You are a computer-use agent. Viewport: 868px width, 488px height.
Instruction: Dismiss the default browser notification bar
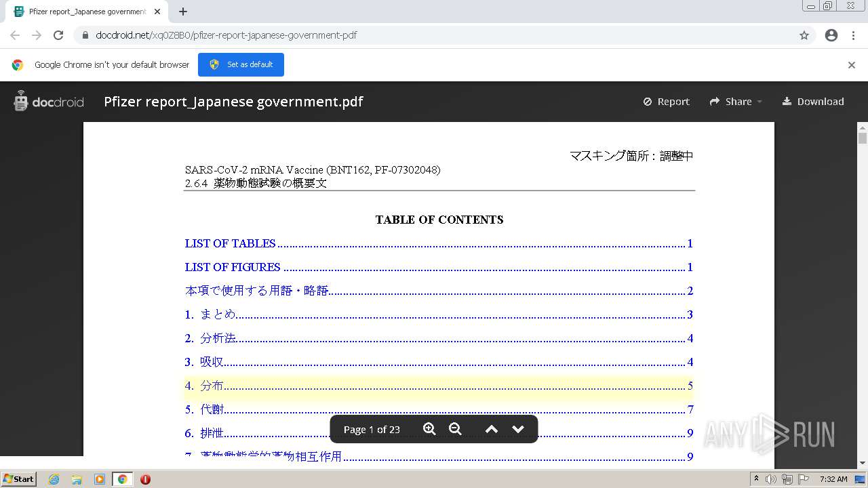pos(852,65)
